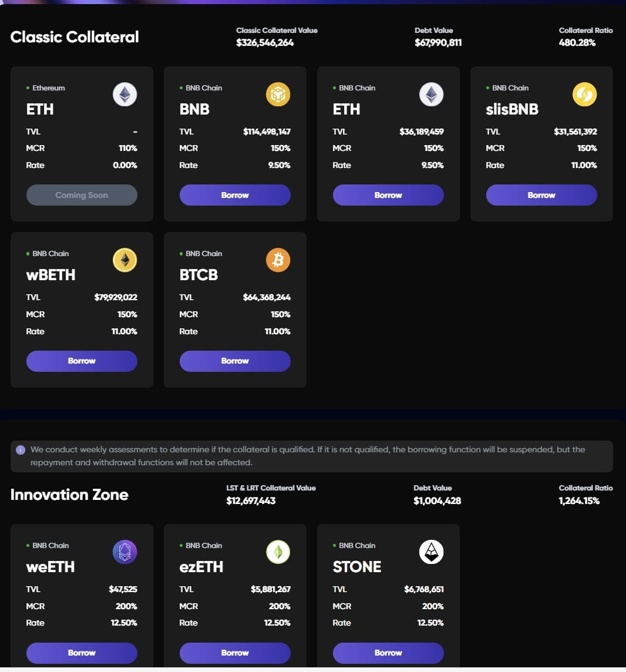626x672 pixels.
Task: Click the green ezETH token icon
Action: (x=278, y=552)
